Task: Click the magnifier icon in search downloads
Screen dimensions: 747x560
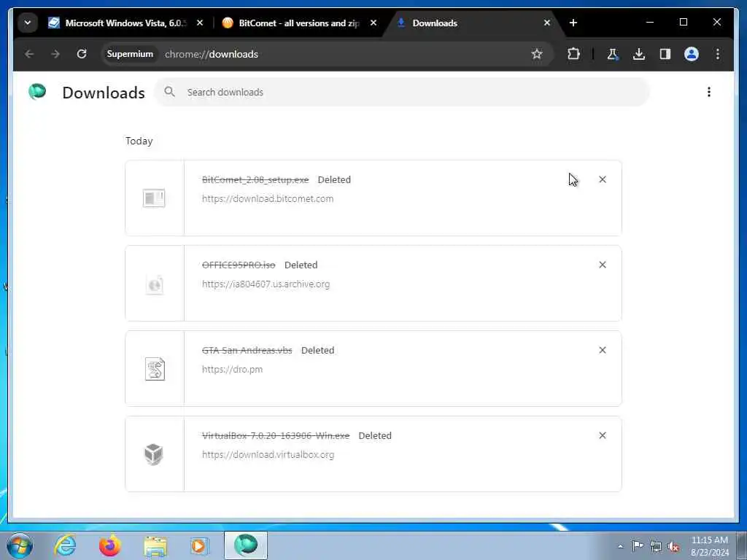Action: (x=169, y=92)
